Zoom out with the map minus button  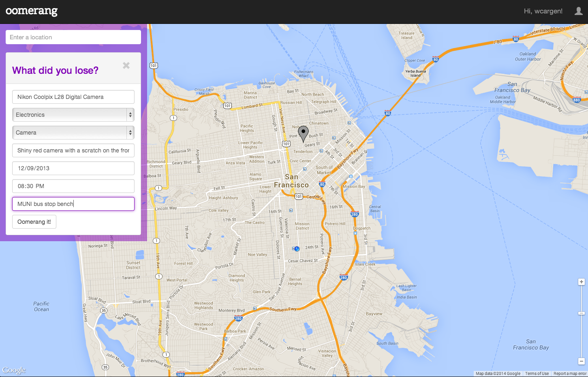pyautogui.click(x=582, y=361)
